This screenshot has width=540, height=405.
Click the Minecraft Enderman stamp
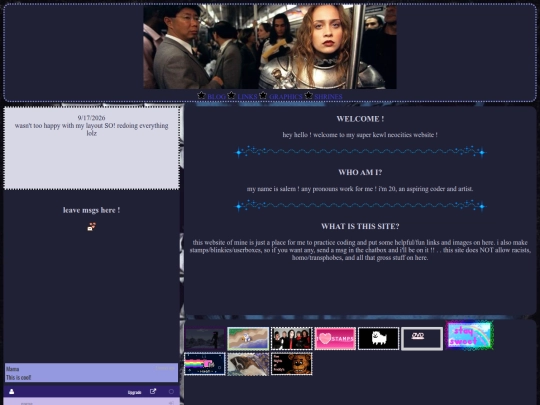pyautogui.click(x=205, y=339)
